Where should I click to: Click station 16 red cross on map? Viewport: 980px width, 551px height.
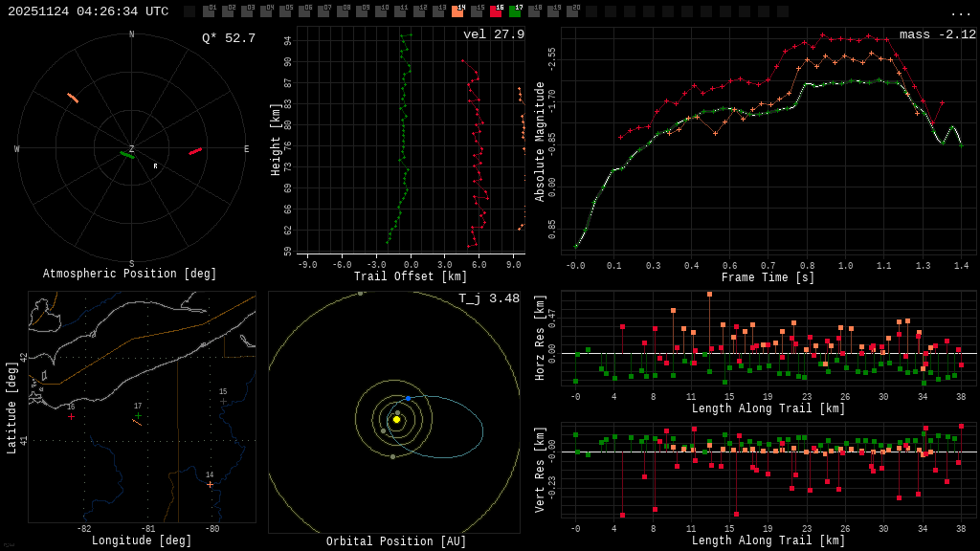pos(71,416)
